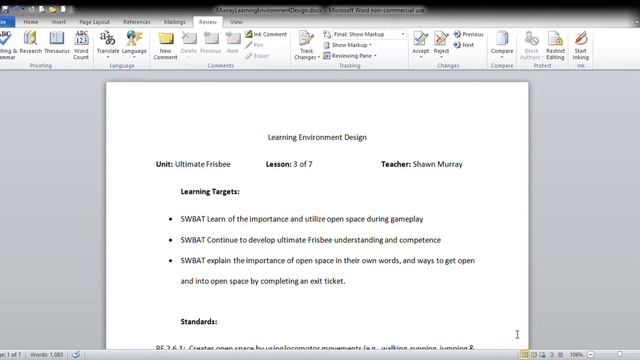Select the Pen ink tool
Image resolution: width=640 pixels, height=360 pixels.
254,45
